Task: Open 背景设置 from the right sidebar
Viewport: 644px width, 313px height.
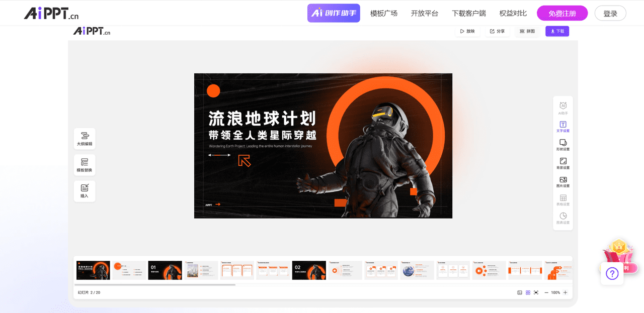Action: coord(562,163)
